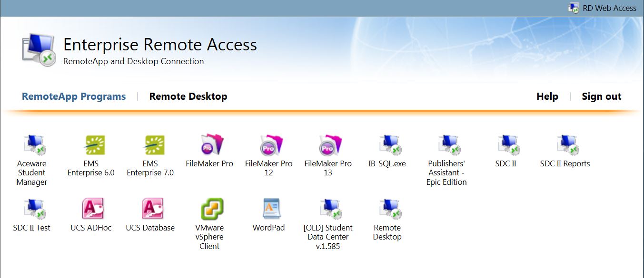The height and width of the screenshot is (278, 644).
Task: Open the WordPad app icon
Action: [x=271, y=209]
